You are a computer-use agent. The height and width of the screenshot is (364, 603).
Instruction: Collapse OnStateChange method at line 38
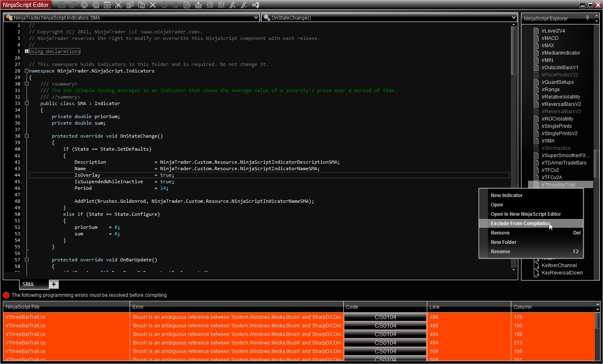pos(27,136)
